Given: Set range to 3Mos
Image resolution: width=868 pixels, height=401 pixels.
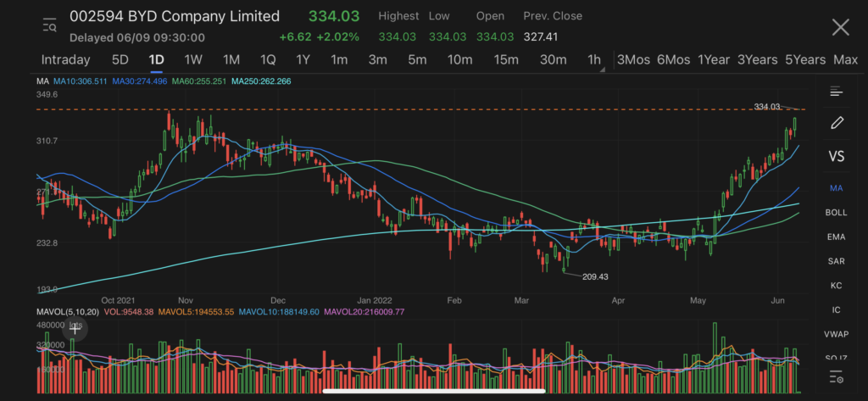Looking at the screenshot, I should click(x=633, y=60).
